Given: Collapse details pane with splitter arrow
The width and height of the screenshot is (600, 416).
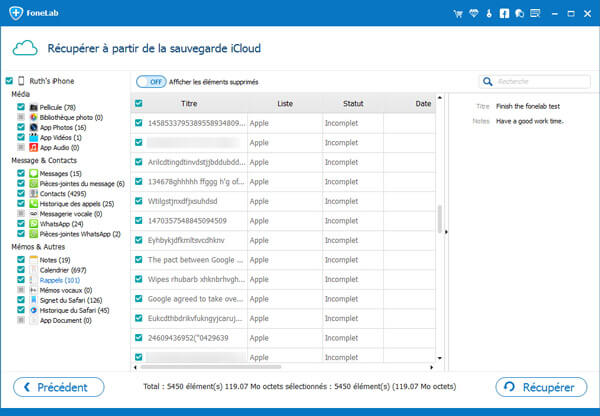Looking at the screenshot, I should coord(446,232).
